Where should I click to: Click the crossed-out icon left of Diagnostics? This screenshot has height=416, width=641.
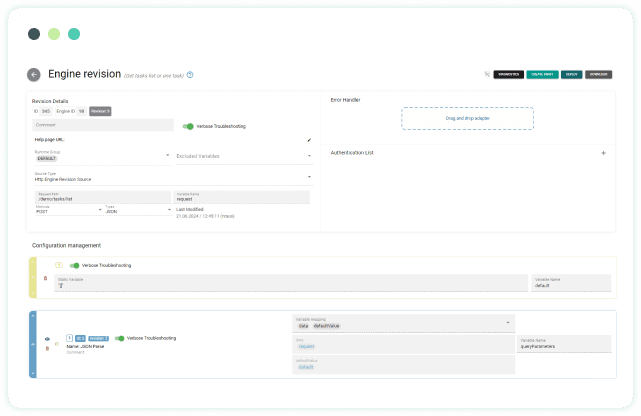[x=487, y=74]
